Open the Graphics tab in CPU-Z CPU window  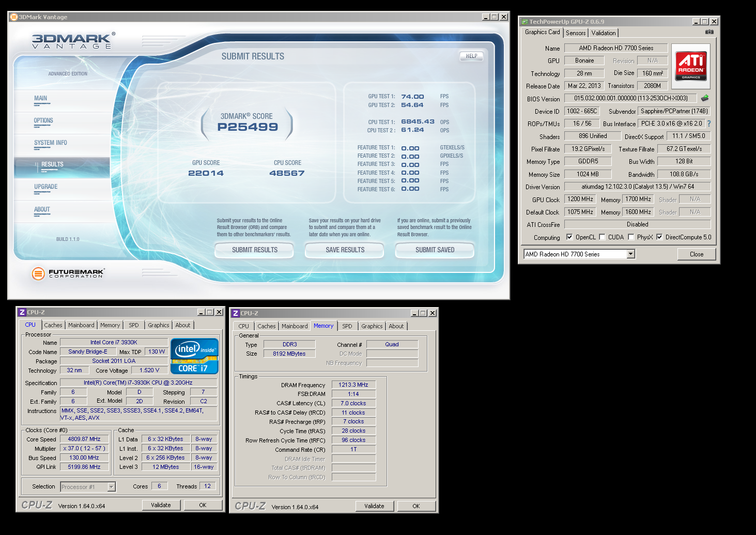[x=158, y=325]
